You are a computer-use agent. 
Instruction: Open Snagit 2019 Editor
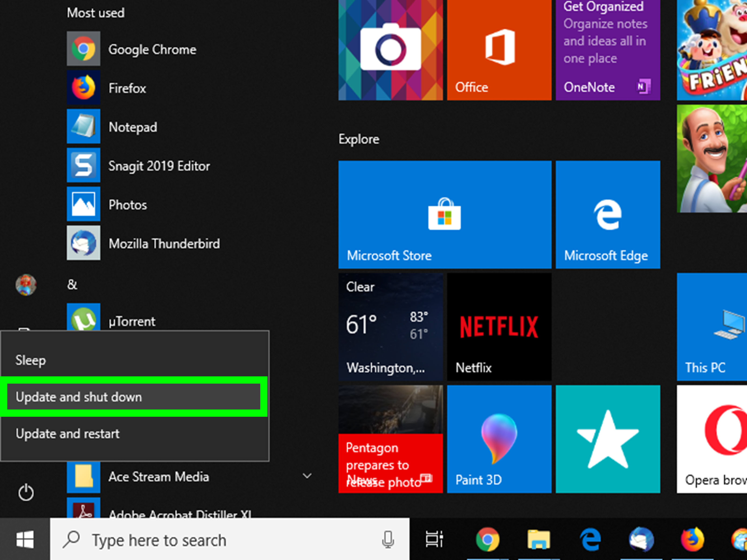[189, 165]
